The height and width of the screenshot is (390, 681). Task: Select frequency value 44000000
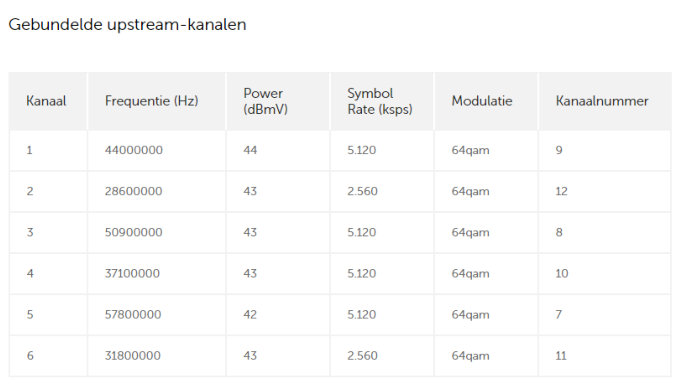[x=134, y=150]
